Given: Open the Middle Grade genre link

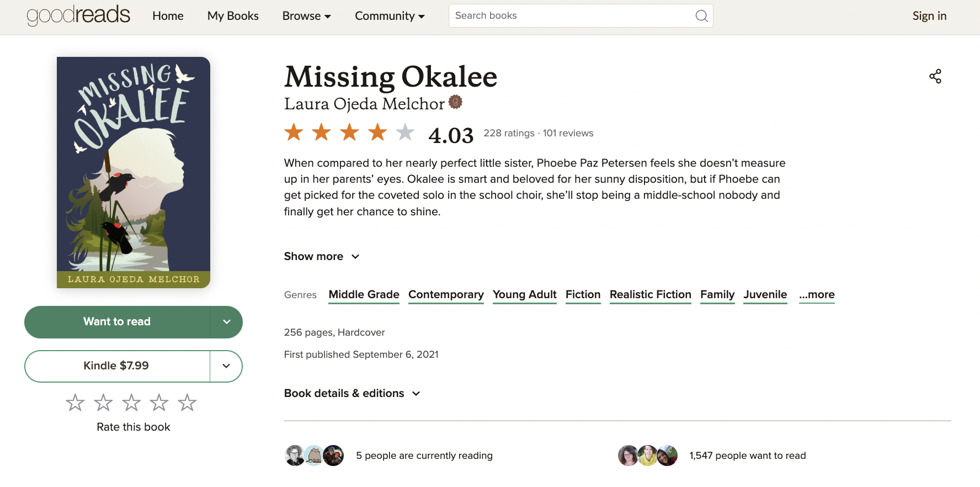Looking at the screenshot, I should click(364, 294).
